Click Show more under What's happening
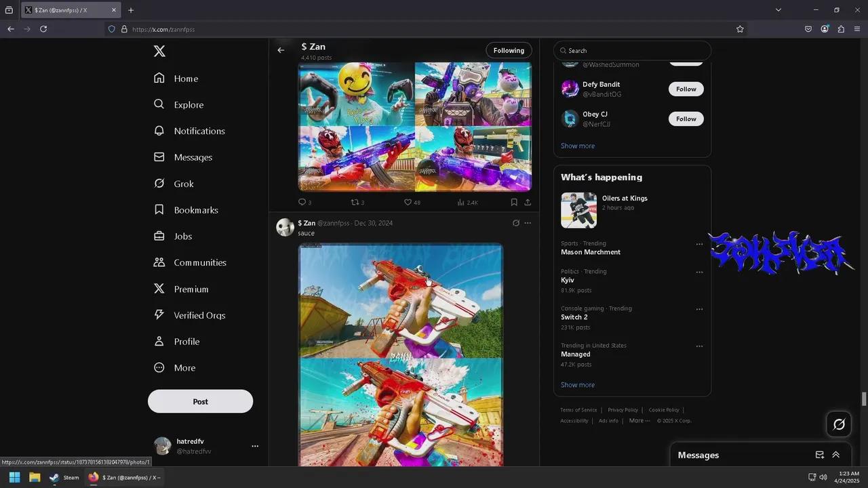Viewport: 868px width, 488px height. [578, 385]
